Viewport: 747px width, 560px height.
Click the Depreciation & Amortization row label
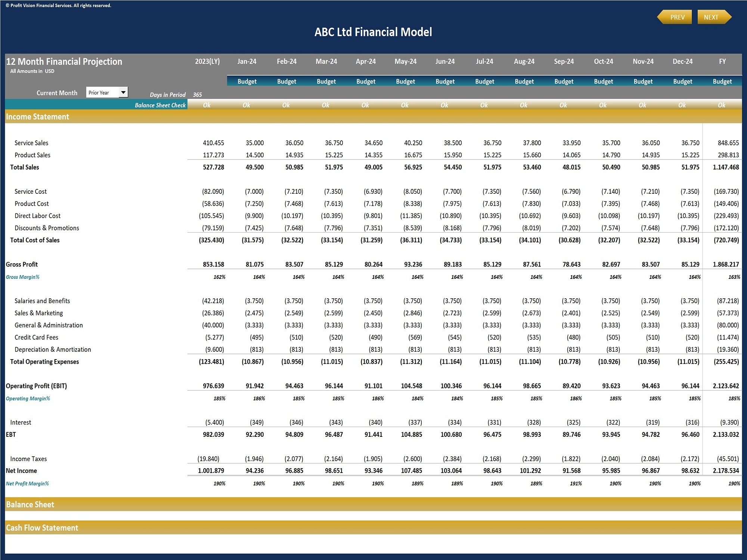tap(53, 349)
